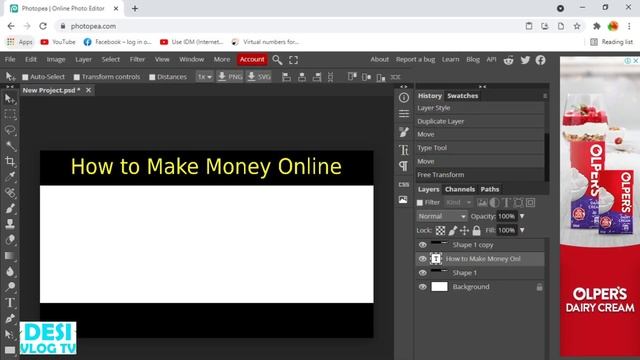The width and height of the screenshot is (640, 360).
Task: Collapse the right panels using double arrows
Action: (482, 87)
